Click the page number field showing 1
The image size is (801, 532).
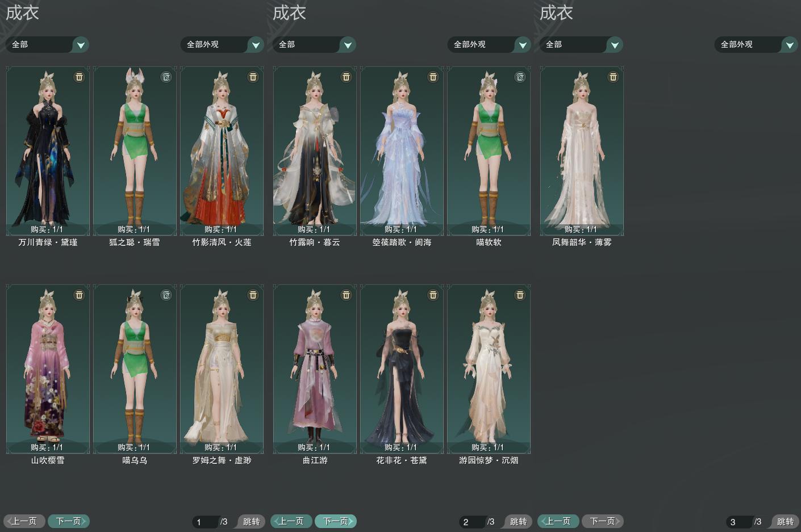pyautogui.click(x=205, y=522)
